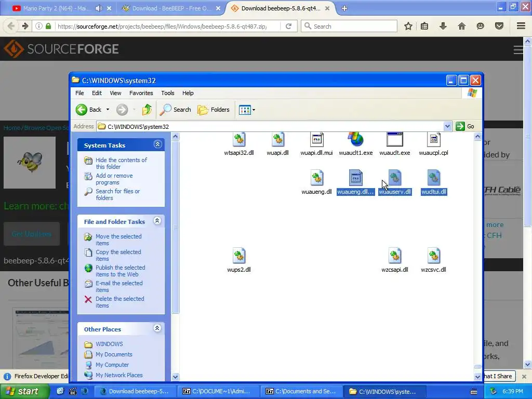Image resolution: width=532 pixels, height=399 pixels.
Task: Click Search for files or folders link
Action: tap(117, 194)
